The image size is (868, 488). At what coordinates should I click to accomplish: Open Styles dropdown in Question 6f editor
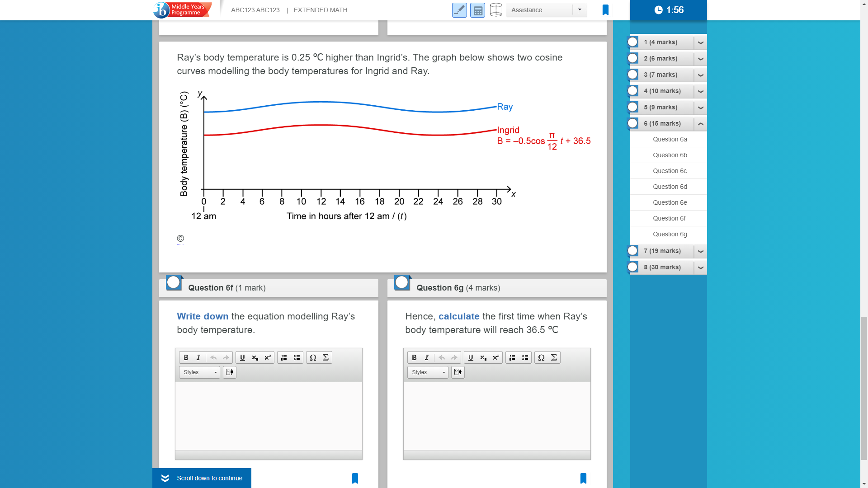pyautogui.click(x=199, y=372)
